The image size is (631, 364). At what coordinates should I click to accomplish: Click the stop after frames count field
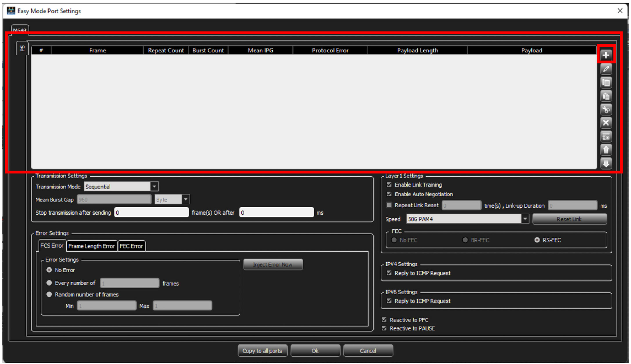tap(152, 213)
